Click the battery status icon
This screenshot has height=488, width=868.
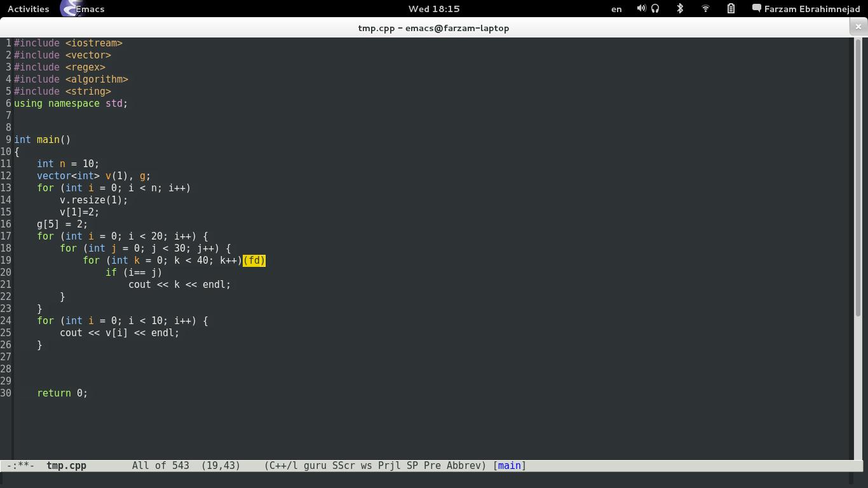click(x=731, y=9)
